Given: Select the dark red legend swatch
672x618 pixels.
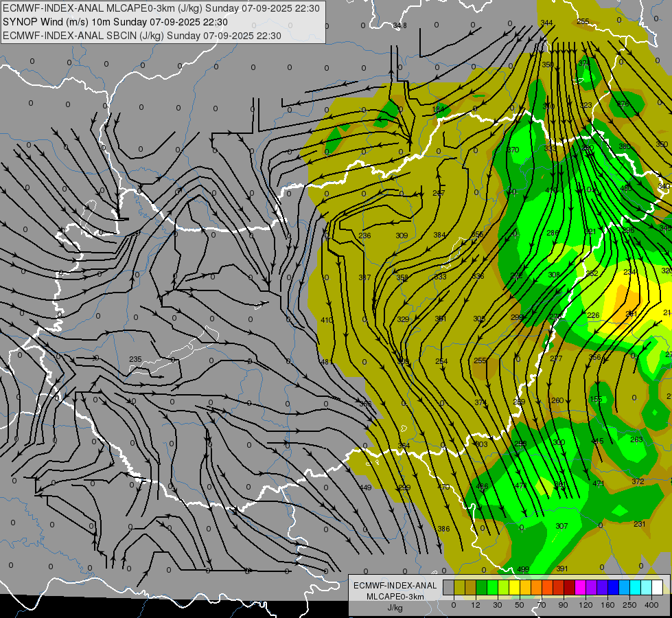Looking at the screenshot, I should click(x=569, y=587).
